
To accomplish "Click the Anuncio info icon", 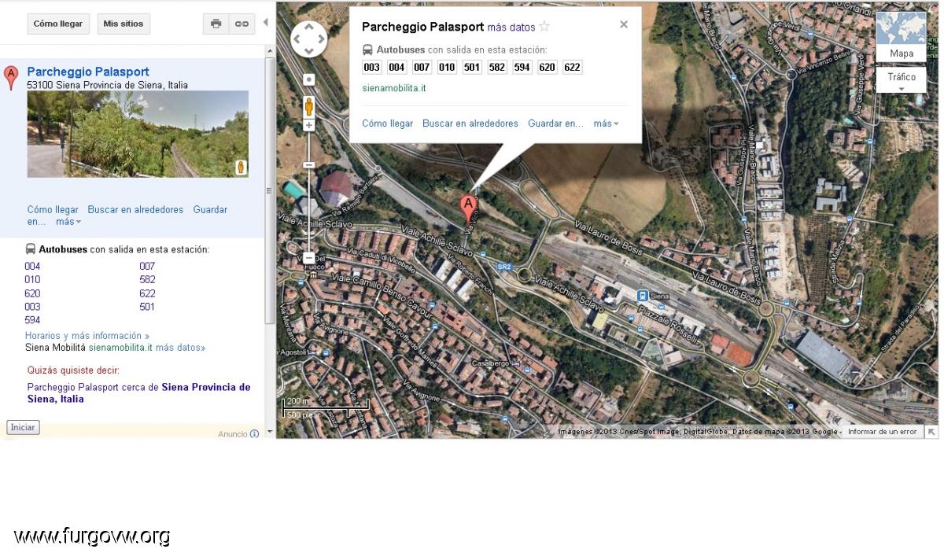I will [254, 433].
